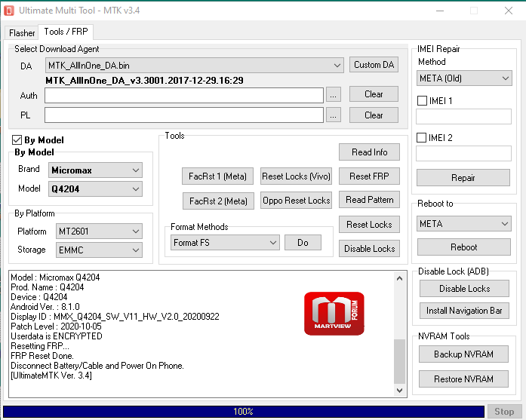The width and height of the screenshot is (526, 420).
Task: Open the IMEI Repair Method dropdown
Action: (x=464, y=78)
